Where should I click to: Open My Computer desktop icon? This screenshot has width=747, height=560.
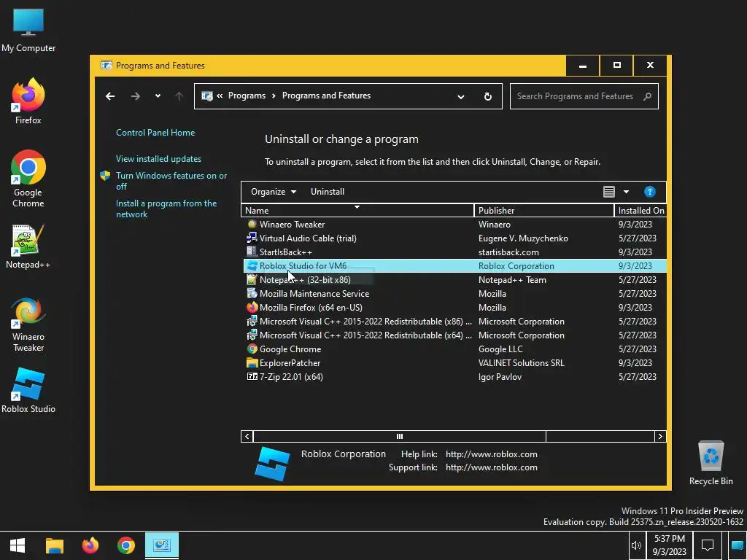[28, 31]
